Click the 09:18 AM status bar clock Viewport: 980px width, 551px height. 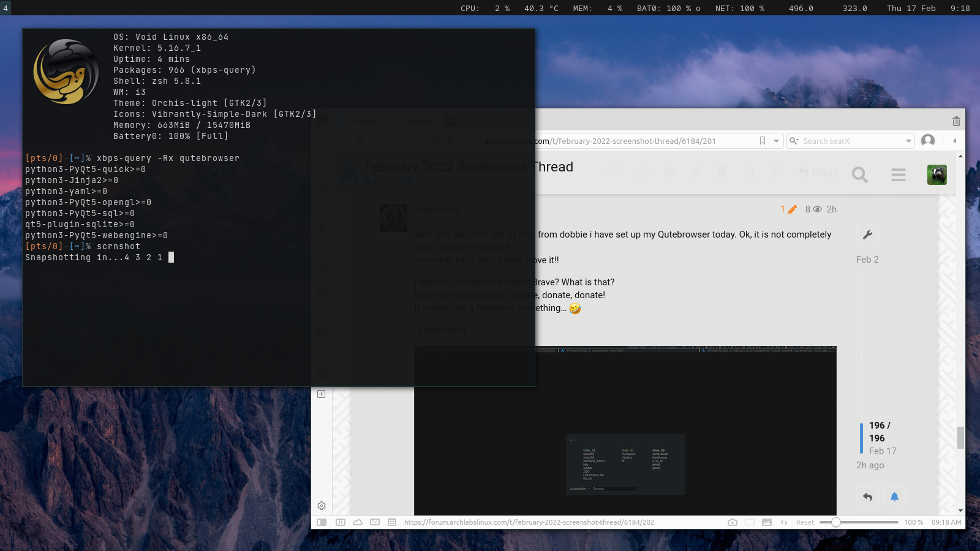click(946, 522)
